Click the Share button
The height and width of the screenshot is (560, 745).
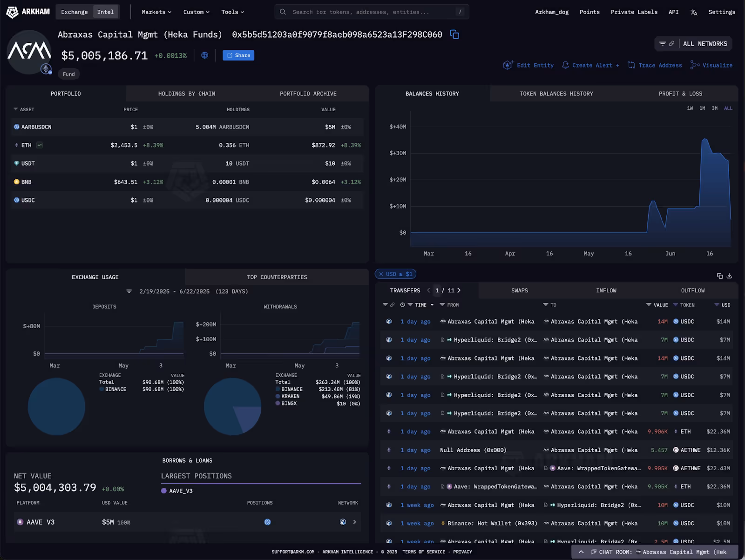[238, 55]
